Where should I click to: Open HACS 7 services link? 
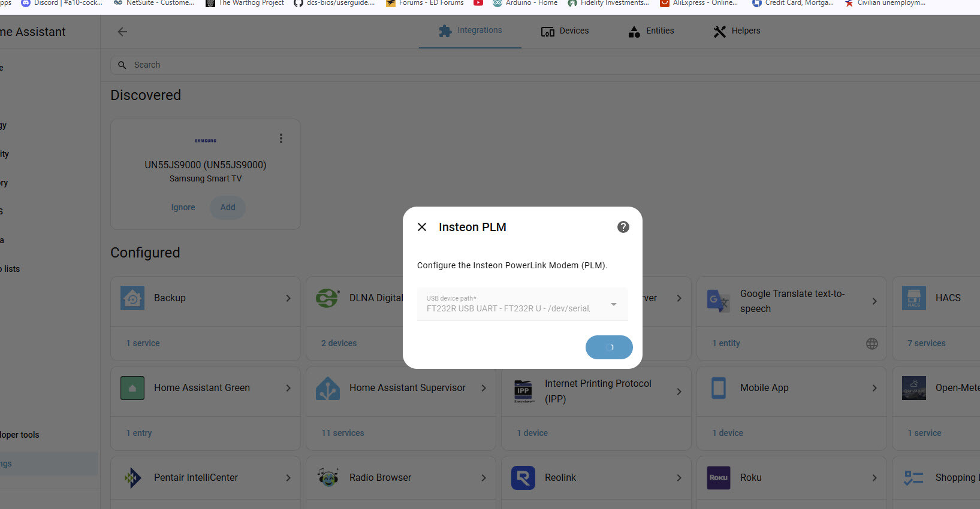926,343
